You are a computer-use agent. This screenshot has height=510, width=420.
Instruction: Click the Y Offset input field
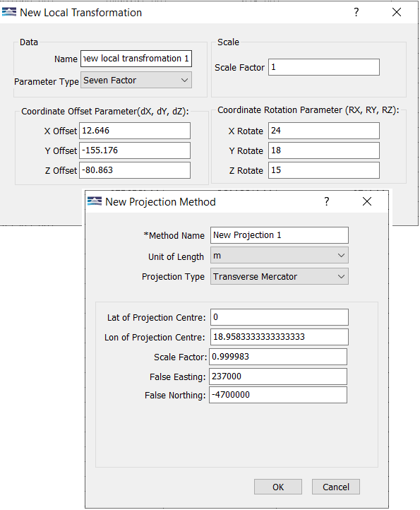135,150
